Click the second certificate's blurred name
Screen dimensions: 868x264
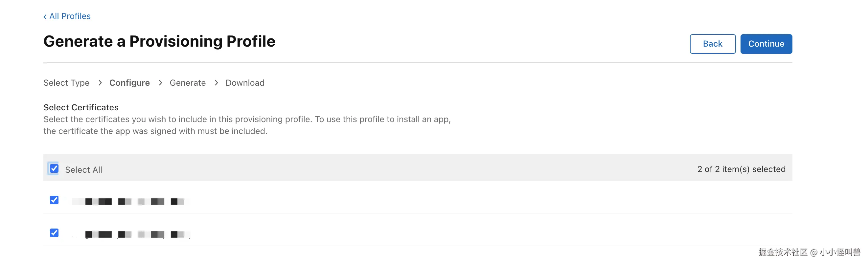[131, 234]
